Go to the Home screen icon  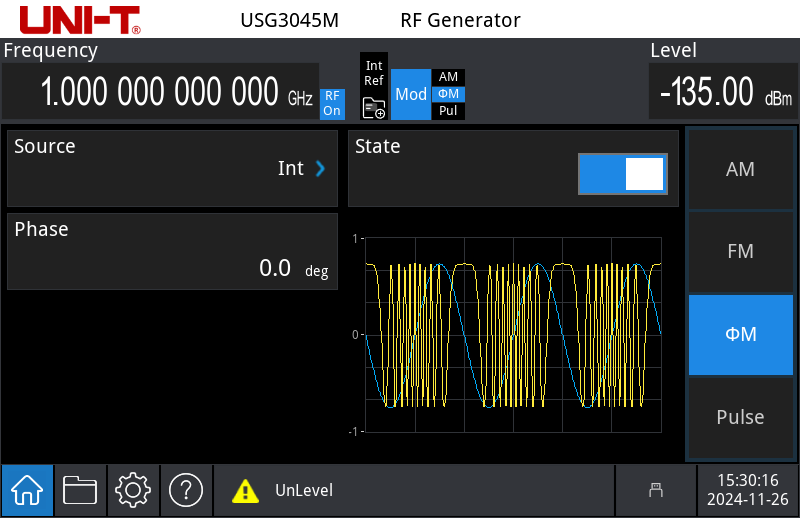click(x=27, y=490)
